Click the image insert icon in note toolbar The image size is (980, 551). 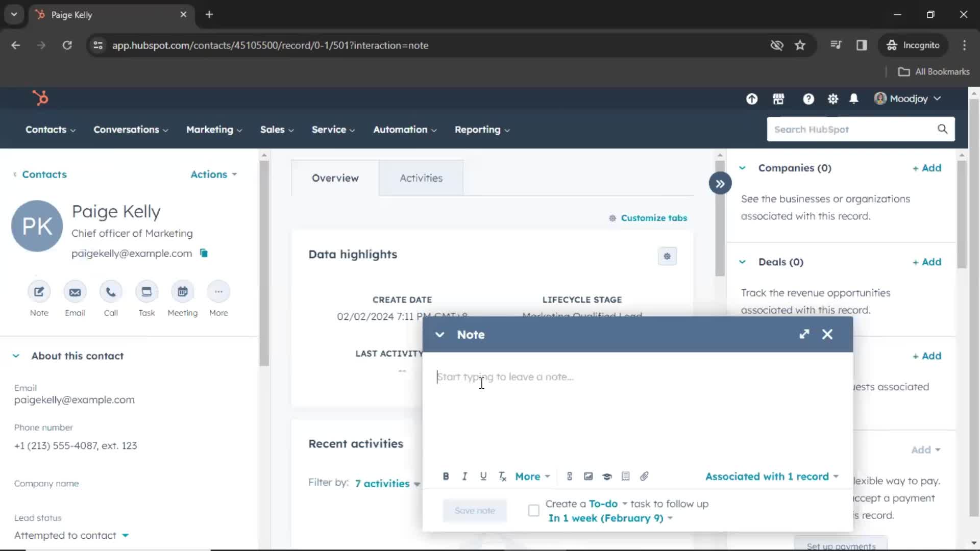587,477
